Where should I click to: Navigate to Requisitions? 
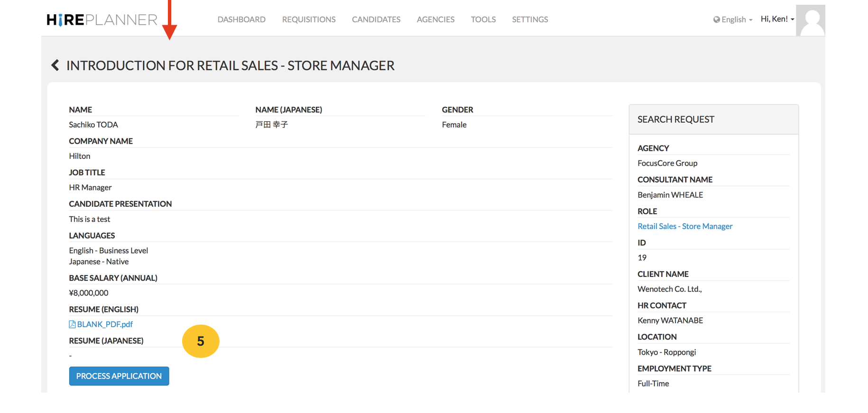[309, 19]
